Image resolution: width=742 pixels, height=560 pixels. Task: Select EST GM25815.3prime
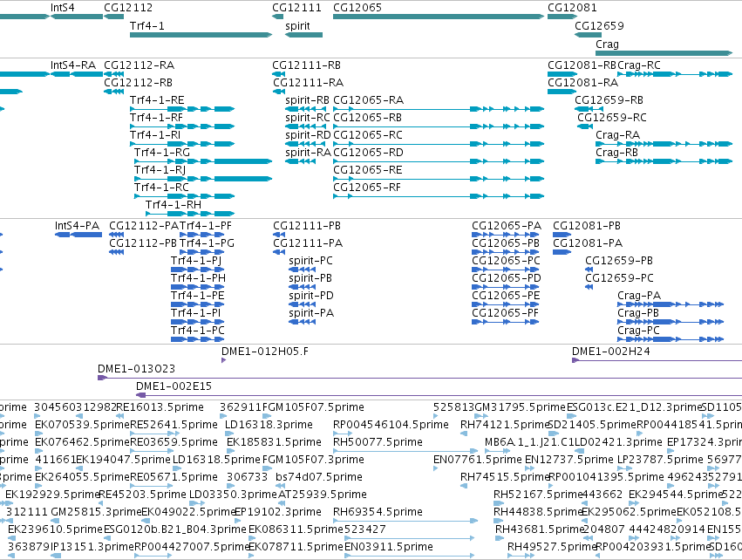click(x=96, y=512)
